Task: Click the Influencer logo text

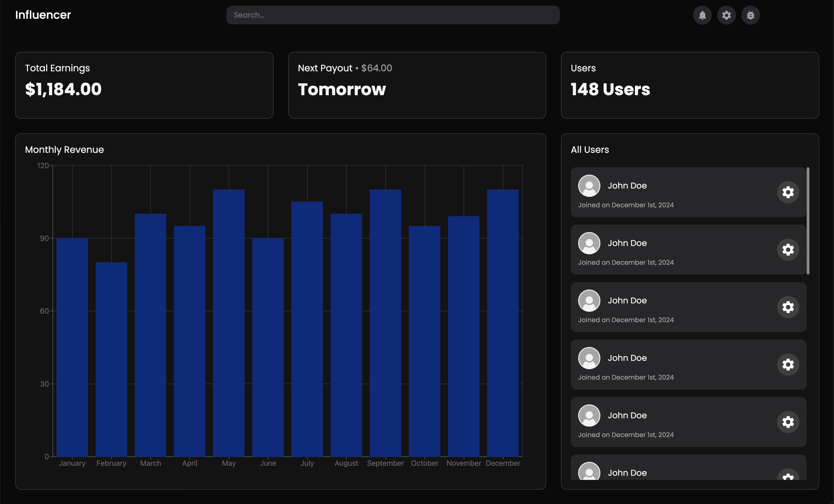Action: click(43, 15)
